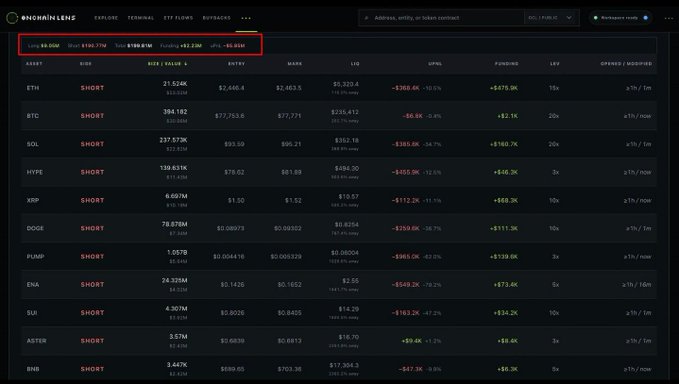The width and height of the screenshot is (679, 384).
Task: Select the BTC asset row
Action: 339,116
